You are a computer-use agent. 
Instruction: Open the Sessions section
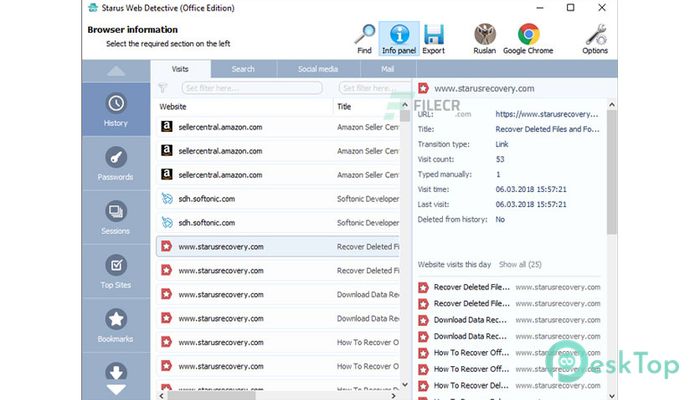116,217
